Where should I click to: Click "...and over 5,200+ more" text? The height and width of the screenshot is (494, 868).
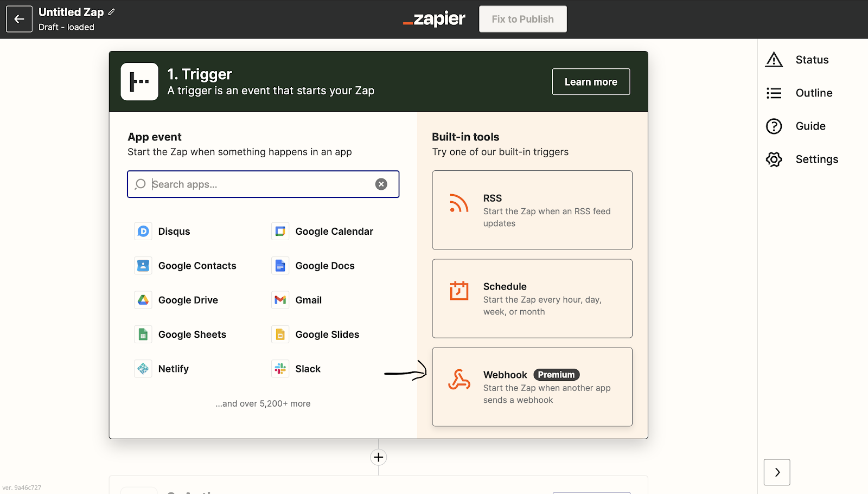[263, 403]
